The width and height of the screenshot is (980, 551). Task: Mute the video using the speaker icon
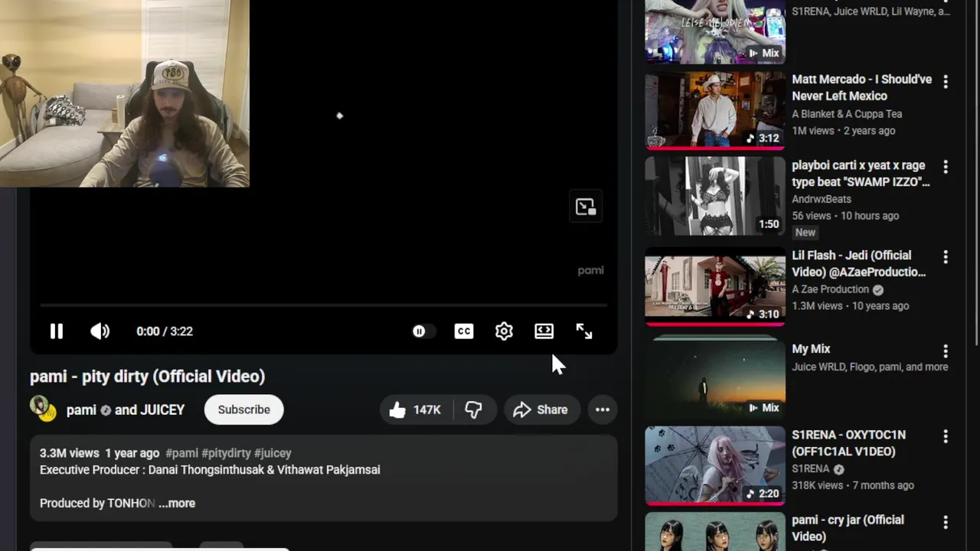(x=100, y=331)
